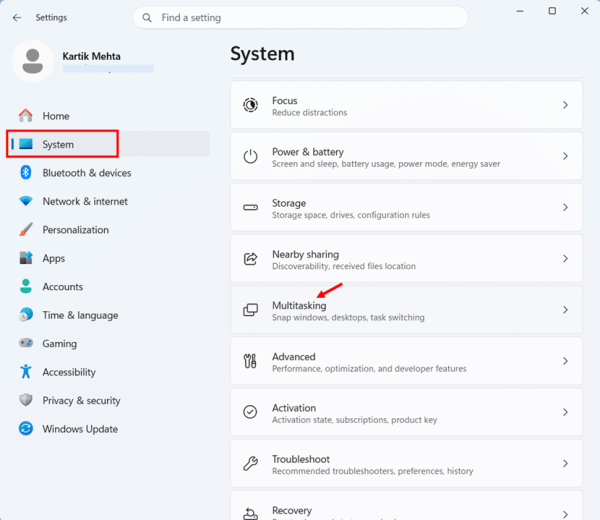
Task: Click the Privacy & security shield icon
Action: [26, 400]
